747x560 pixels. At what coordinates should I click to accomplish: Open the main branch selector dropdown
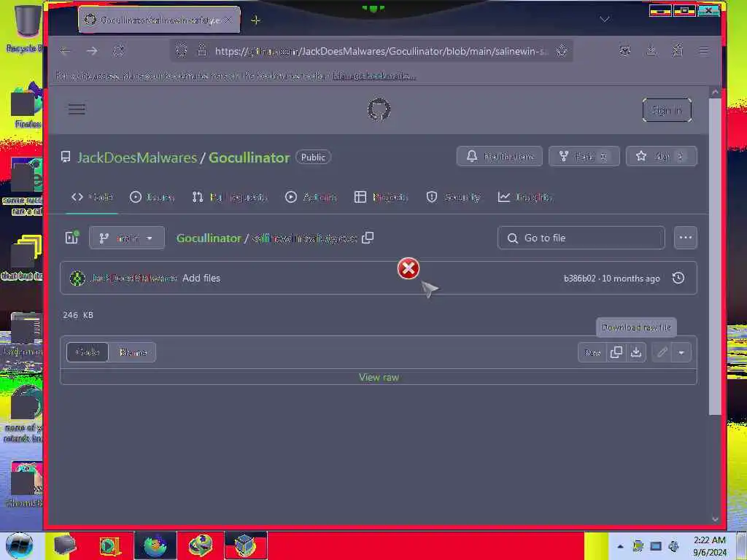click(127, 238)
